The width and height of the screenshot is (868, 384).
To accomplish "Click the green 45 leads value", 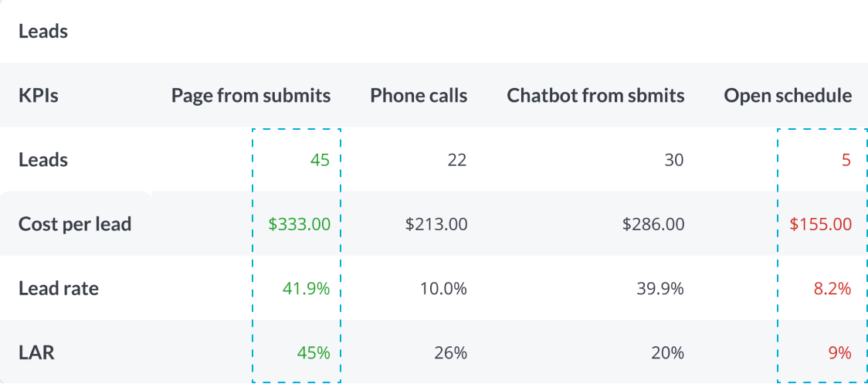I will [320, 161].
